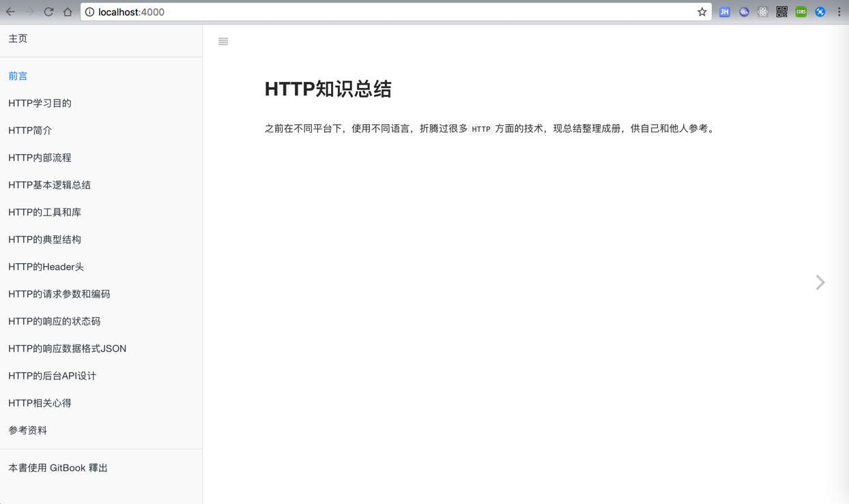Bookmark this page with the star icon

pos(702,12)
